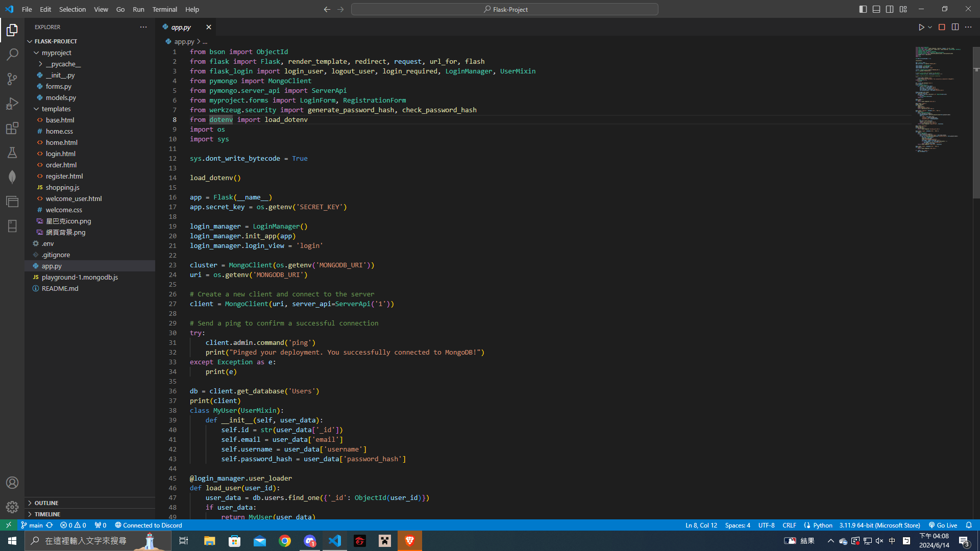Open the Run and Debug view

coord(12,104)
